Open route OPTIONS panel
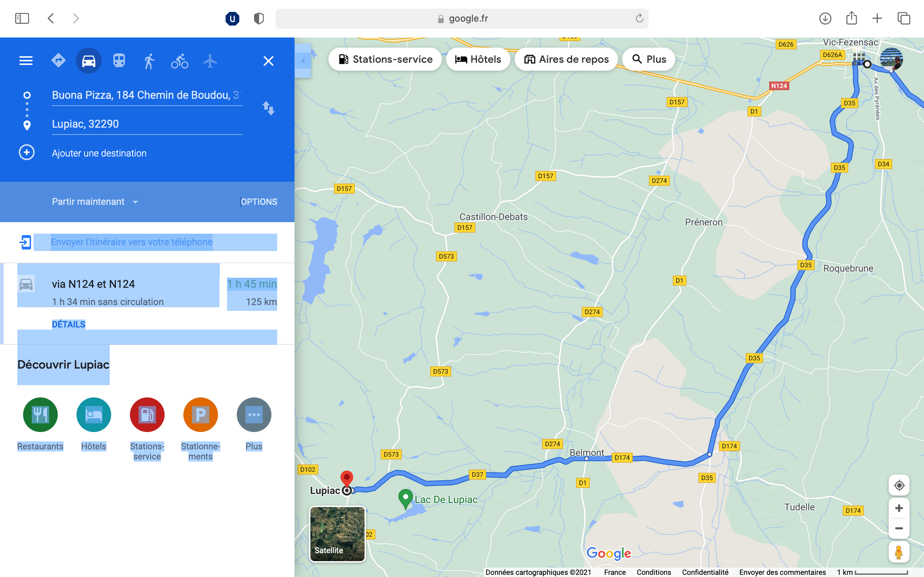Image resolution: width=924 pixels, height=577 pixels. coord(259,202)
